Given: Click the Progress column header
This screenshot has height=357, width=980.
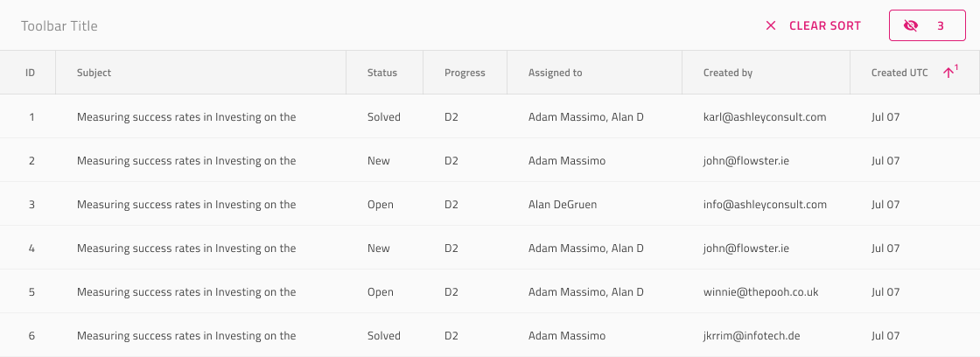Looking at the screenshot, I should coord(465,73).
